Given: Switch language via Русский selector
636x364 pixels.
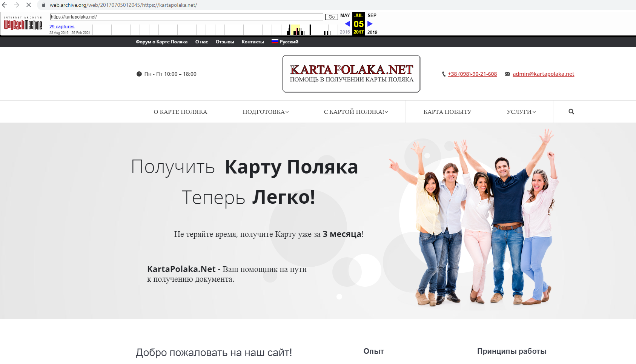Looking at the screenshot, I should tap(289, 42).
